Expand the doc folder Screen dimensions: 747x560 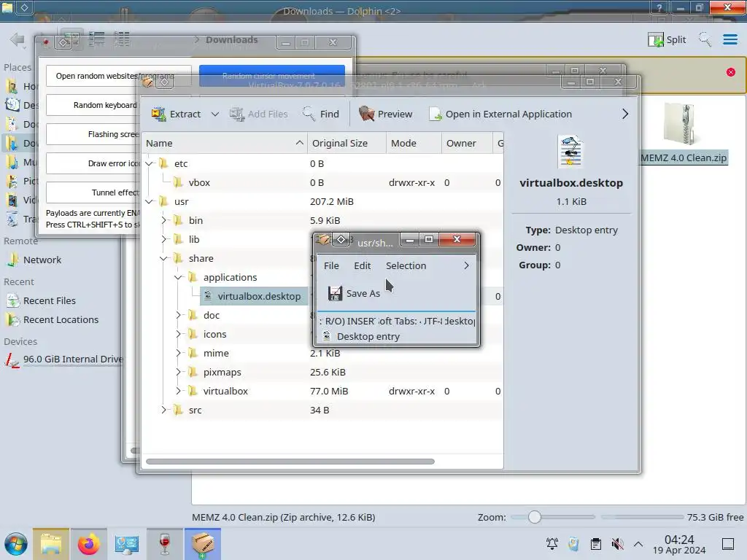(x=178, y=315)
